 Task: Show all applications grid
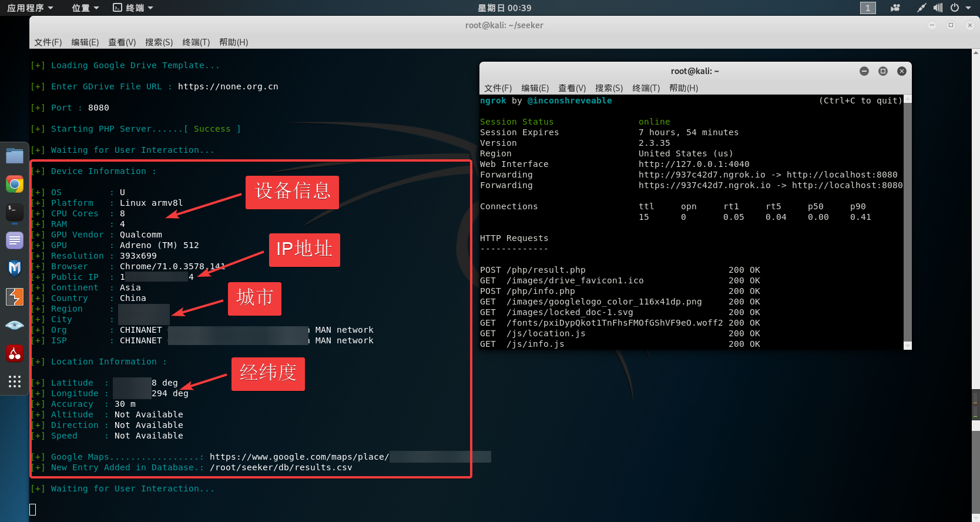coord(15,382)
